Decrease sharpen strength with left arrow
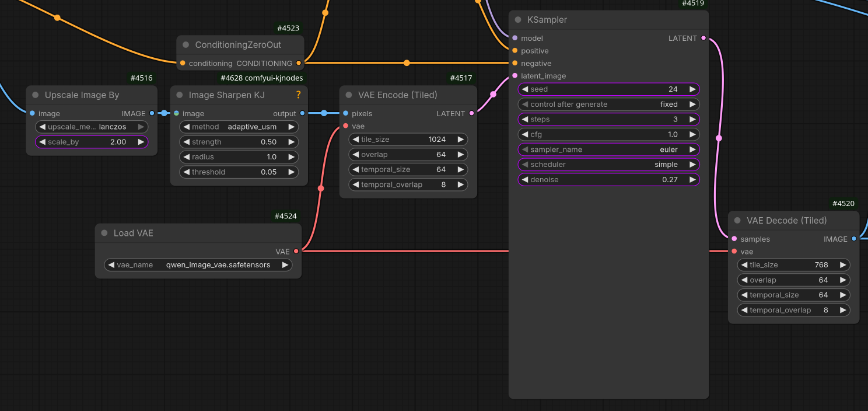This screenshot has width=868, height=411. [x=186, y=142]
